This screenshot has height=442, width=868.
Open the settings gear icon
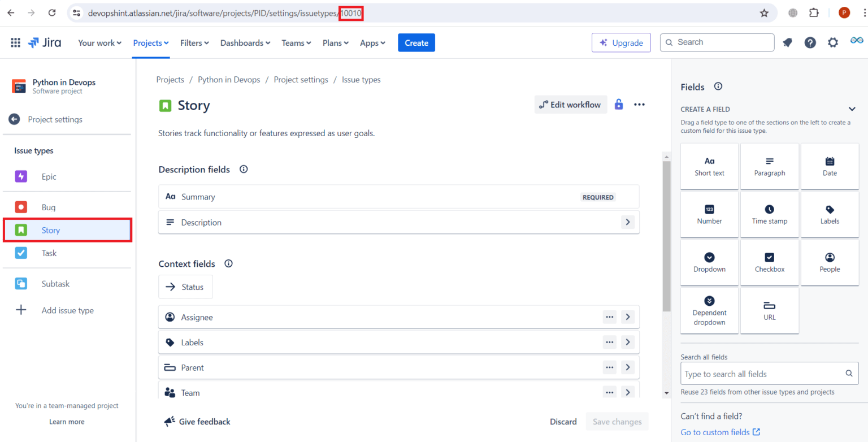point(832,43)
